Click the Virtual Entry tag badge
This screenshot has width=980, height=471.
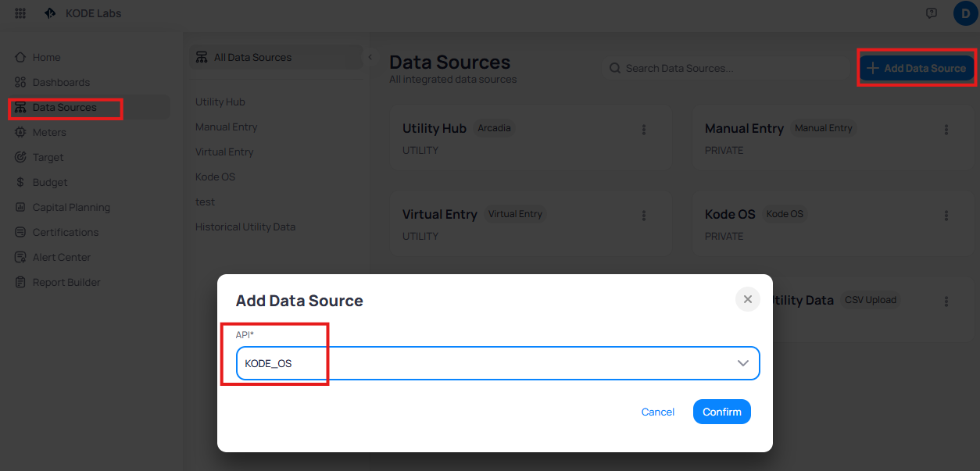pos(515,213)
